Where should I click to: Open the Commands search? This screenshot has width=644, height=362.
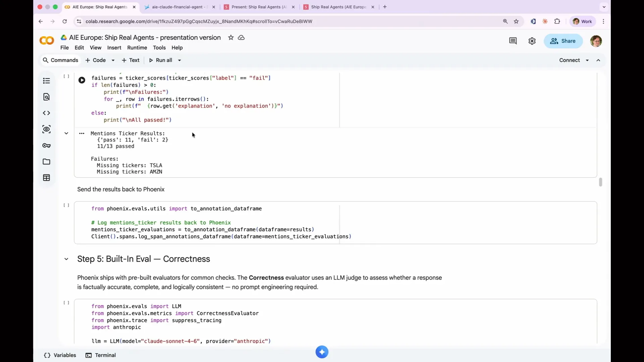pyautogui.click(x=60, y=60)
